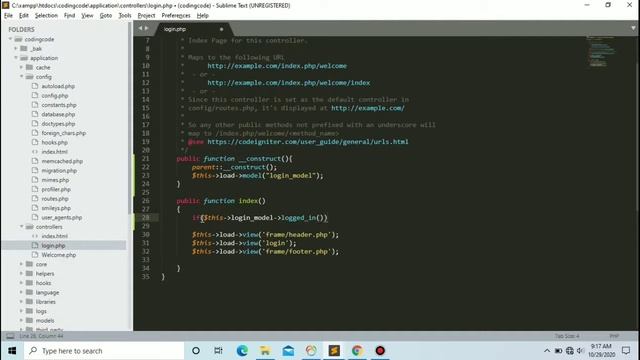Viewport: 640px width, 360px height.
Task: Open migration.php file
Action: coord(59,171)
